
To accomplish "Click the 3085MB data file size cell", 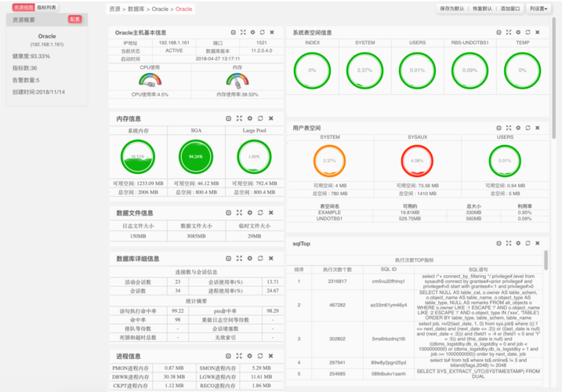I will tap(196, 236).
